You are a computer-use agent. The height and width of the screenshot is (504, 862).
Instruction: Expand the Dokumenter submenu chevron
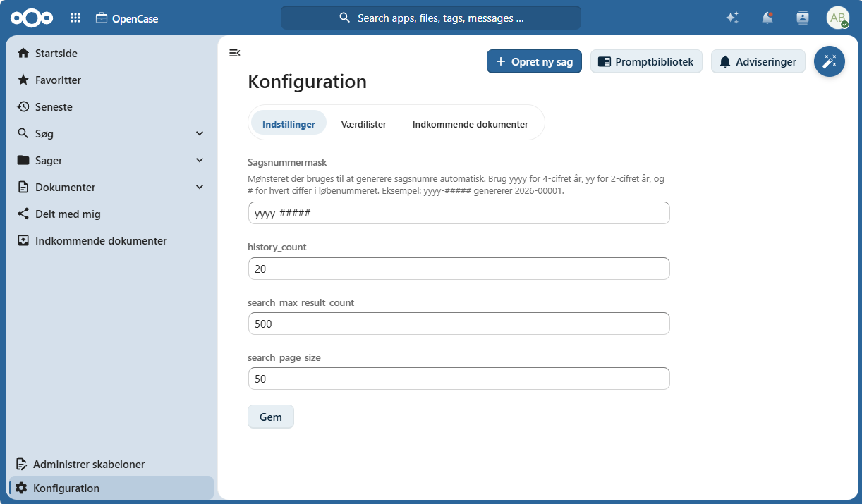(200, 187)
